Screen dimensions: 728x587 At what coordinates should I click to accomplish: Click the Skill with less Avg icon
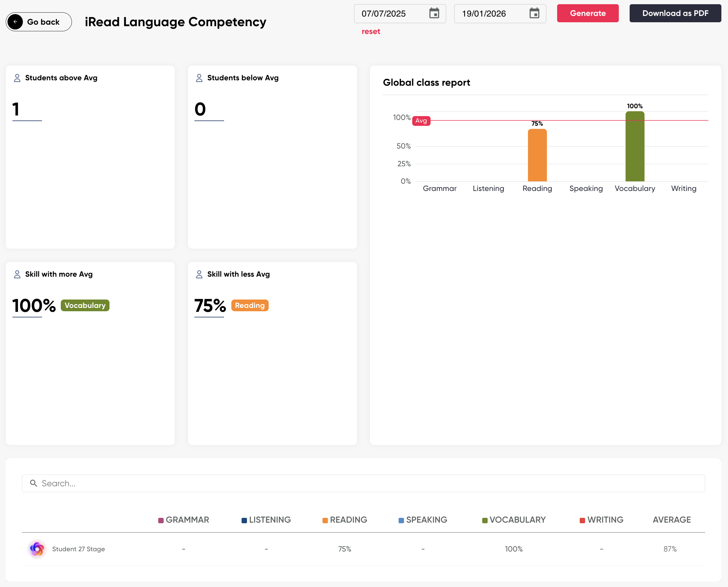(199, 274)
